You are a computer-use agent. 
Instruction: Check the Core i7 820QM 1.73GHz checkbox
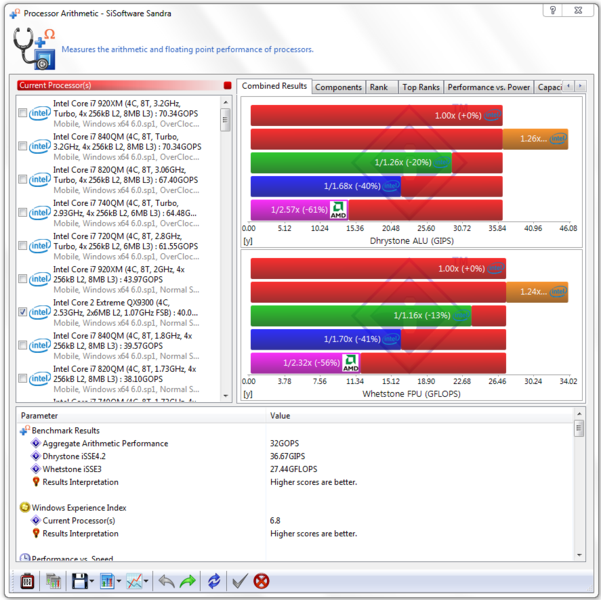click(x=23, y=378)
